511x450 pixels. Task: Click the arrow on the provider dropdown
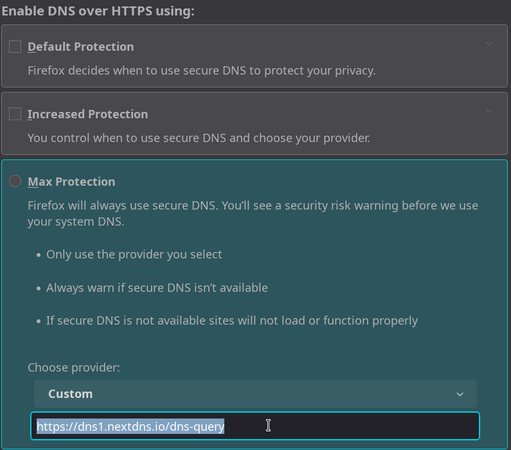[x=460, y=394]
